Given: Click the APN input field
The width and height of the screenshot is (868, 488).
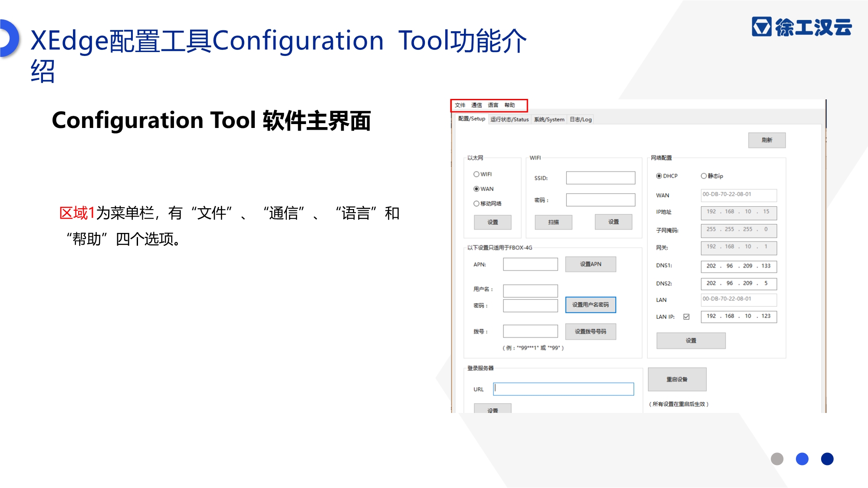Looking at the screenshot, I should 530,265.
